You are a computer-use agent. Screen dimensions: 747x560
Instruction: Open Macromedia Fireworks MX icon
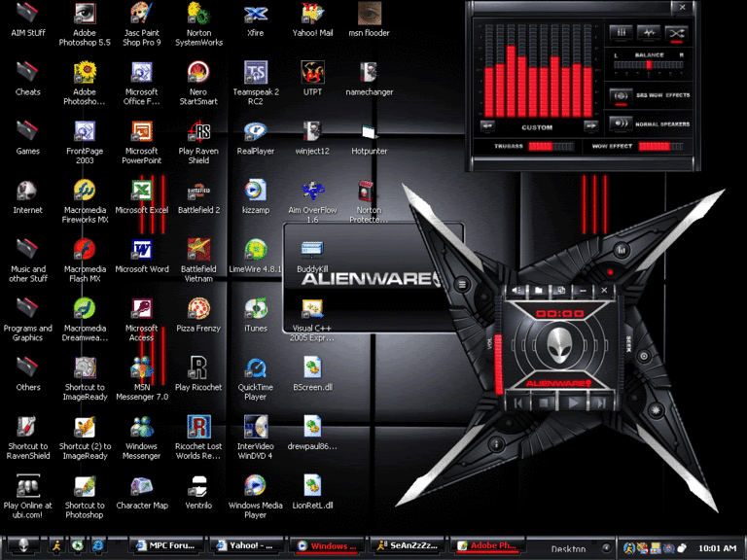click(x=85, y=201)
